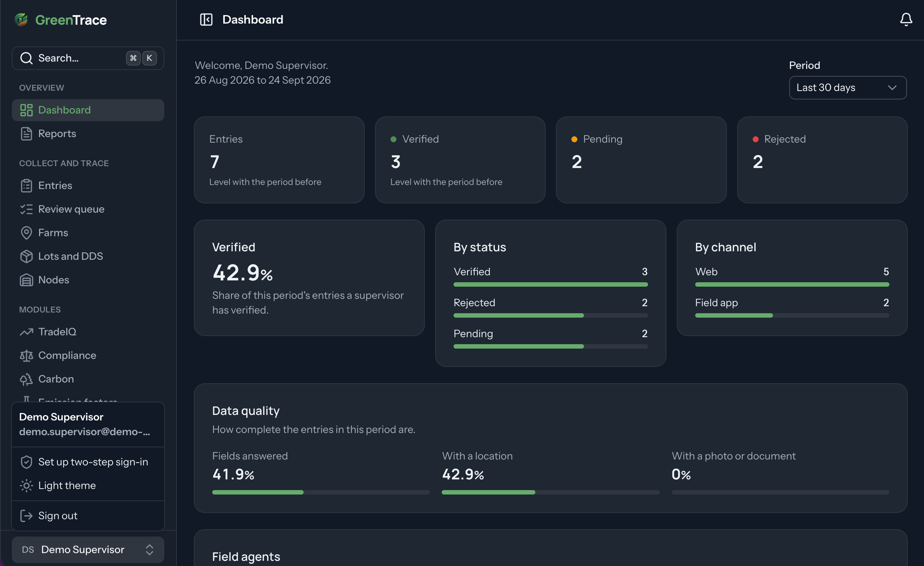This screenshot has width=924, height=566.
Task: Open the Dashboard page in sidebar
Action: (x=88, y=110)
